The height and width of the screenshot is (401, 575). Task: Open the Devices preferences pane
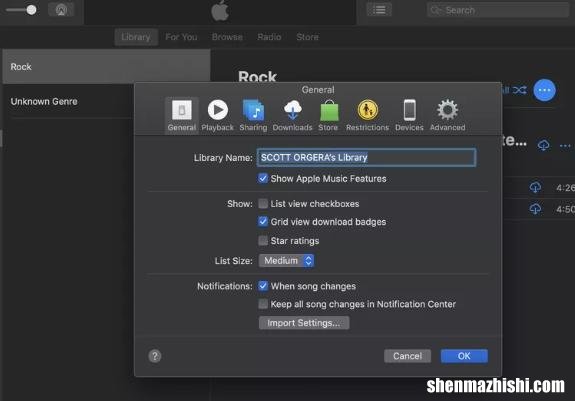(x=409, y=115)
